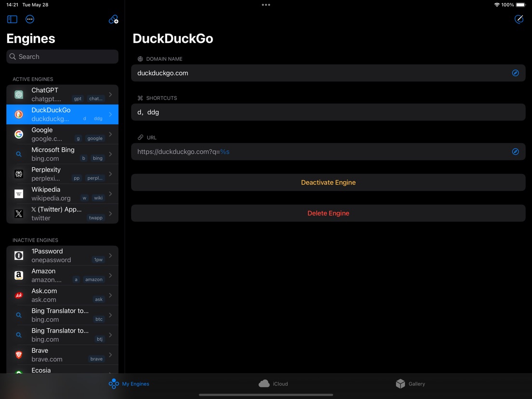Expand the Google engine chevron

(x=110, y=134)
